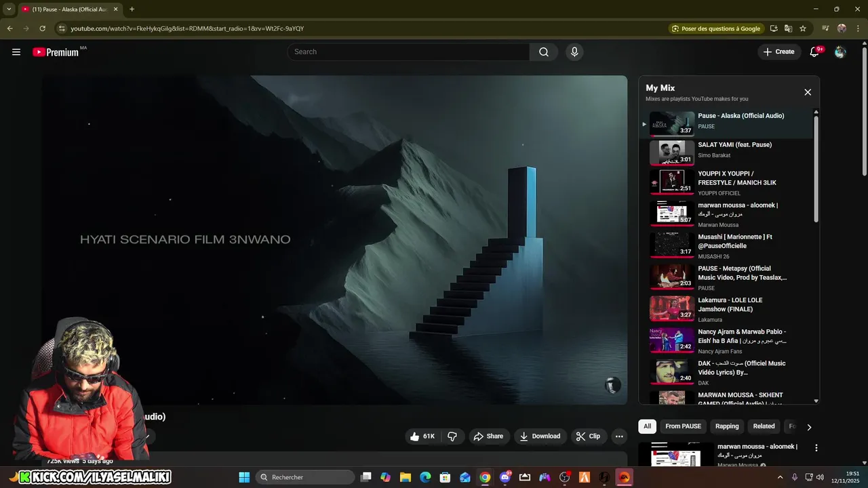Click the Rechercher taskbar search box

306,477
